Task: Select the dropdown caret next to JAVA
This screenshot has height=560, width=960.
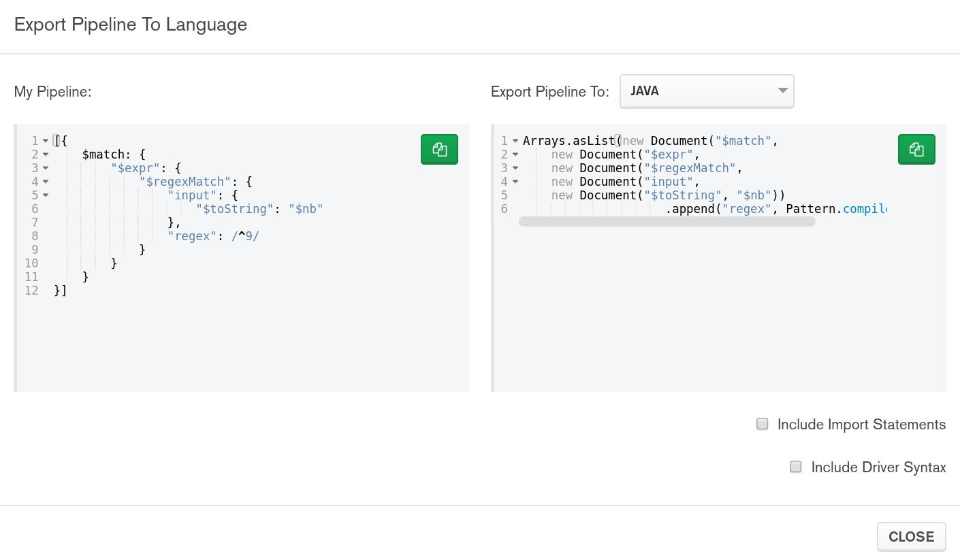Action: 782,90
